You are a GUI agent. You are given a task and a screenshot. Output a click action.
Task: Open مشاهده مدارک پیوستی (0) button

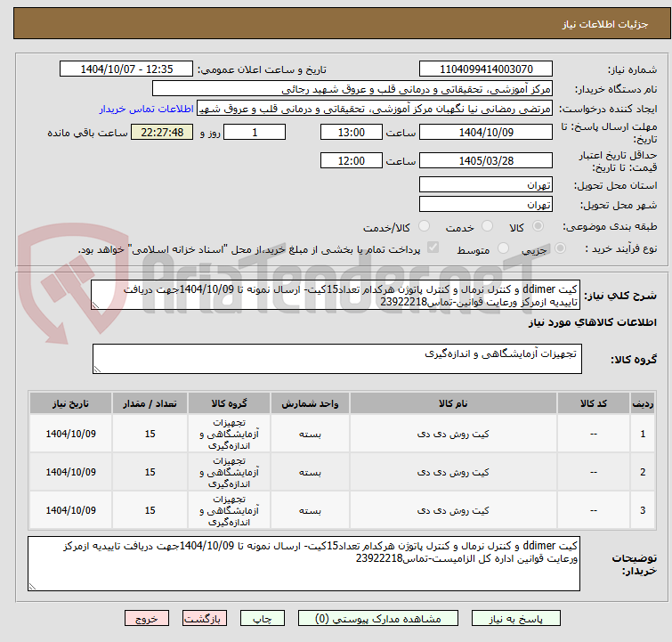377,618
